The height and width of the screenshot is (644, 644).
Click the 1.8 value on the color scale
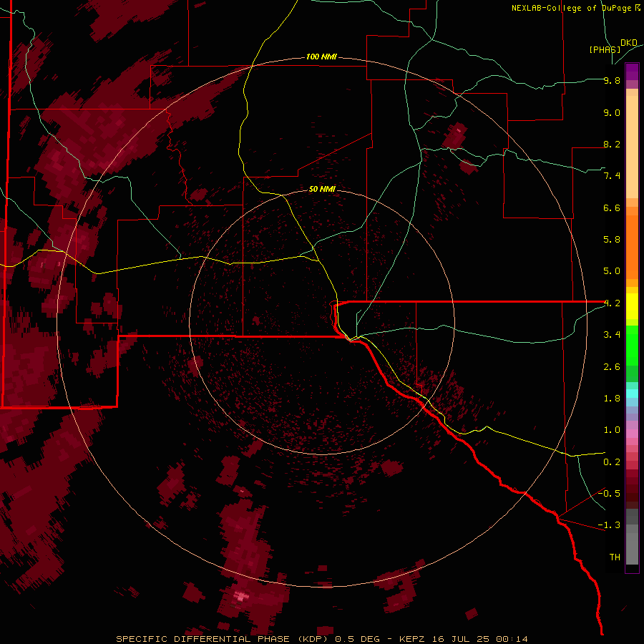[612, 399]
